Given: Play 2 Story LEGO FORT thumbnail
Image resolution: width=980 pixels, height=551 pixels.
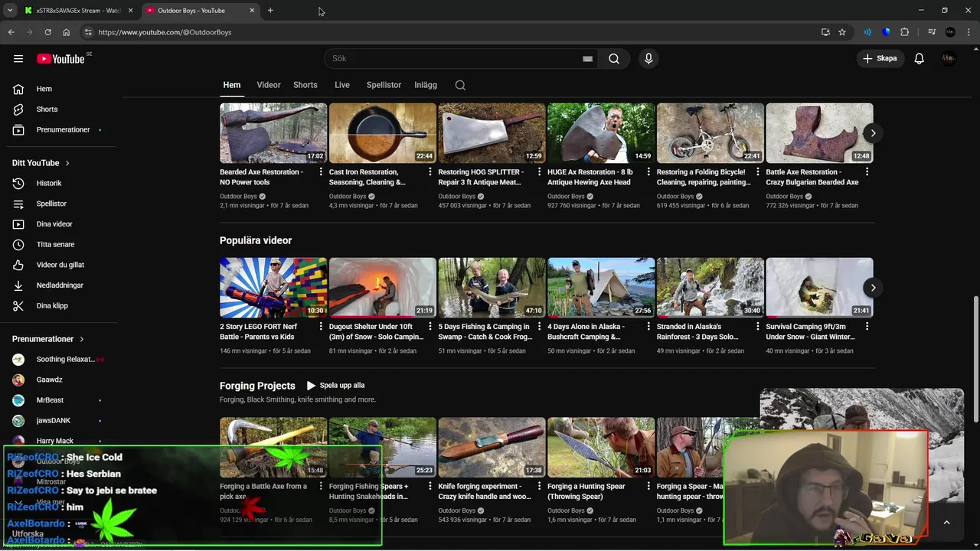Looking at the screenshot, I should [273, 288].
